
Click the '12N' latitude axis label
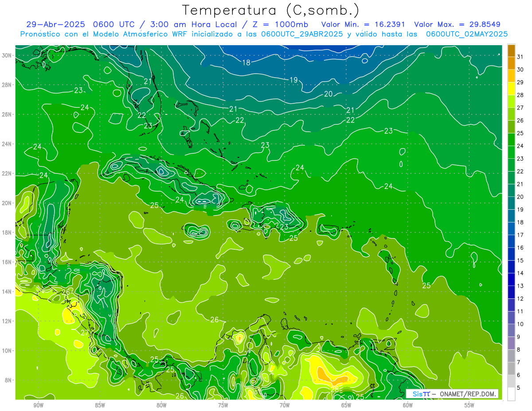click(x=7, y=321)
